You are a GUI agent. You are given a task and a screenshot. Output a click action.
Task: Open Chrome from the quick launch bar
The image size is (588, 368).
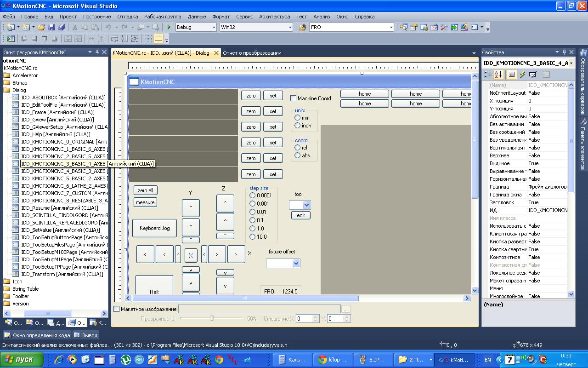pos(219,360)
